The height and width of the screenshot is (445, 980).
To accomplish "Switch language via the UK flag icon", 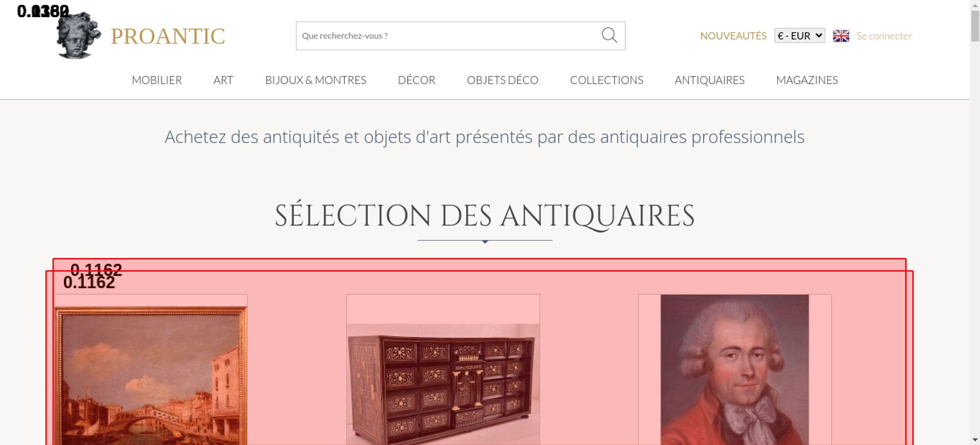I will pos(841,36).
